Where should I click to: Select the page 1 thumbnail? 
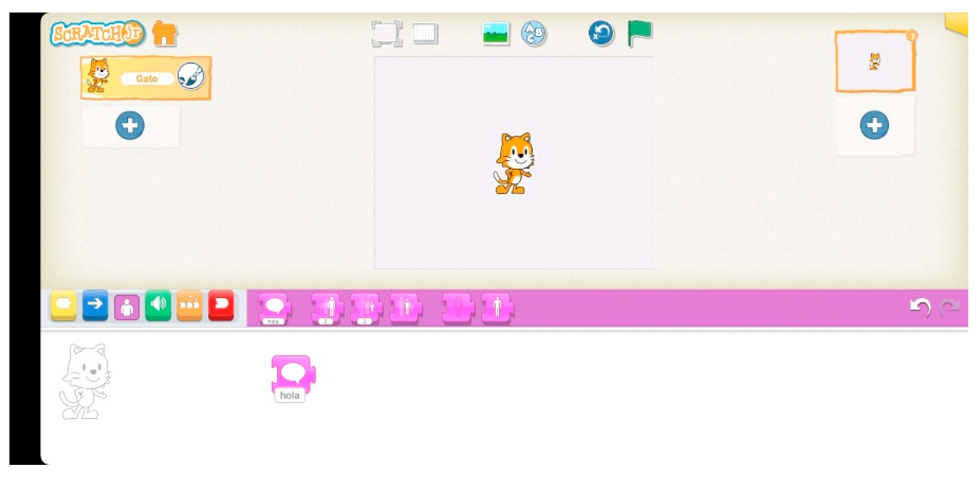tap(875, 61)
